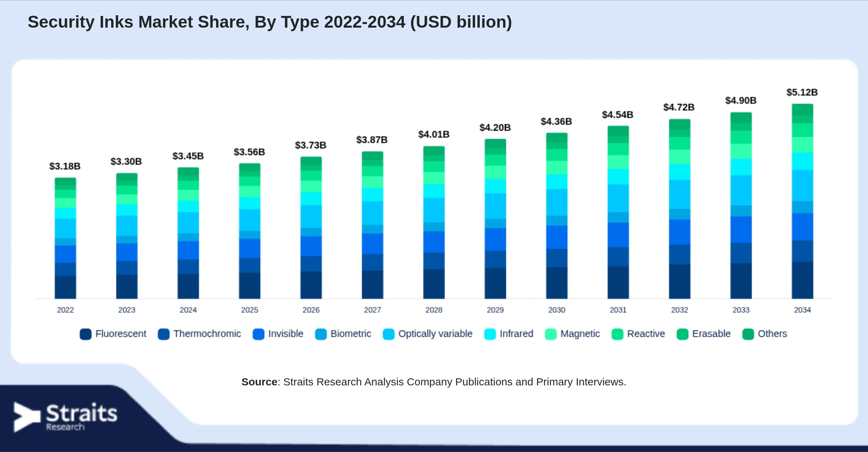Click the Optically variable legend swatch
Screen dimensions: 868x452
(389, 334)
